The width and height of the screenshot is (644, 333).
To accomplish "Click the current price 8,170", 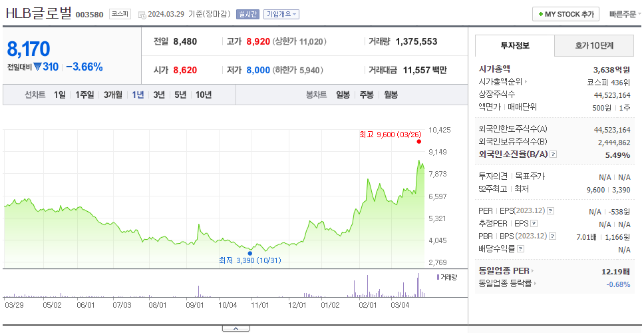I will (29, 49).
